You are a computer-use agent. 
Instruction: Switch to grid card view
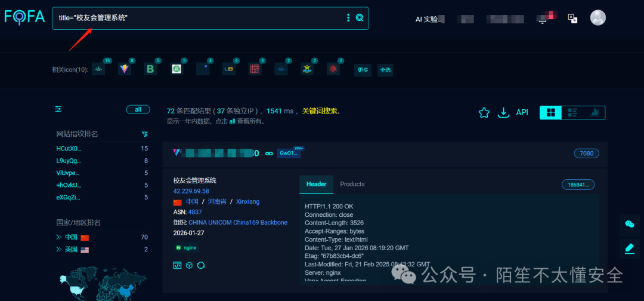point(551,113)
